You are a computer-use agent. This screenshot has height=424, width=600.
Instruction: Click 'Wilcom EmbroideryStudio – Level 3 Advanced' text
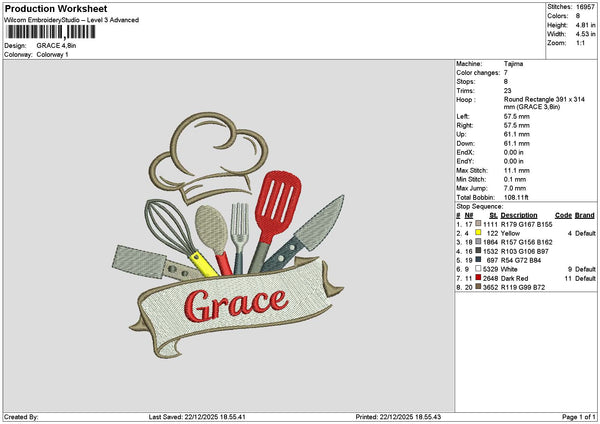click(x=72, y=20)
